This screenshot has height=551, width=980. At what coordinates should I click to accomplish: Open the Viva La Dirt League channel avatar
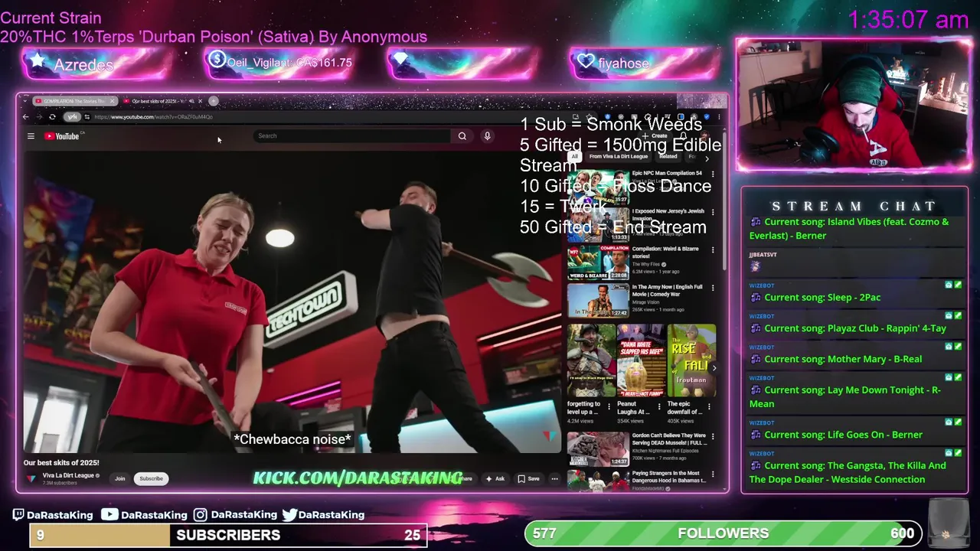tap(31, 478)
